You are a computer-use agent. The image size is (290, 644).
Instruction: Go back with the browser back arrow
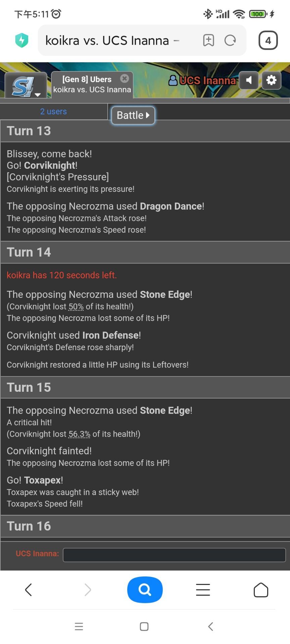pyautogui.click(x=29, y=590)
